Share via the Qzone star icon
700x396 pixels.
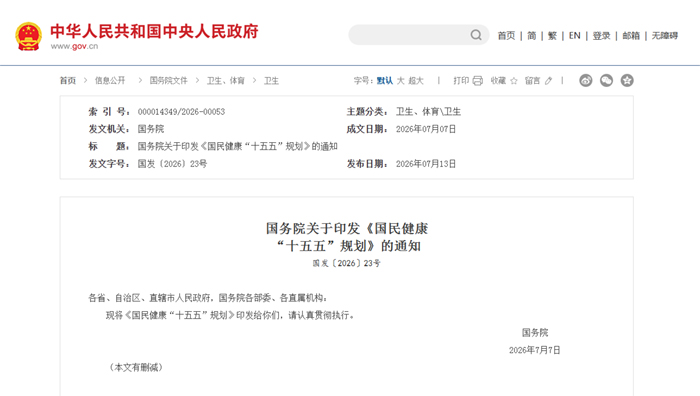pos(627,80)
